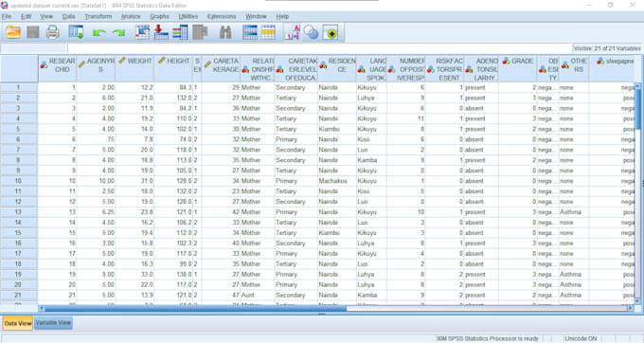Open the Extensions menu
Image resolution: width=644 pixels, height=343 pixels.
(x=222, y=16)
